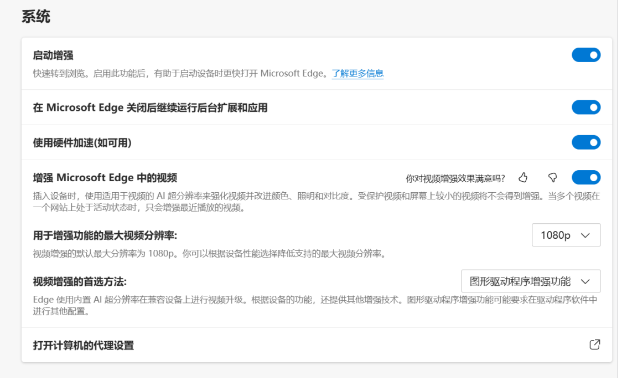Switch off 增强 Microsoft Edge 中的视频 toggle
The height and width of the screenshot is (378, 618).
click(586, 177)
